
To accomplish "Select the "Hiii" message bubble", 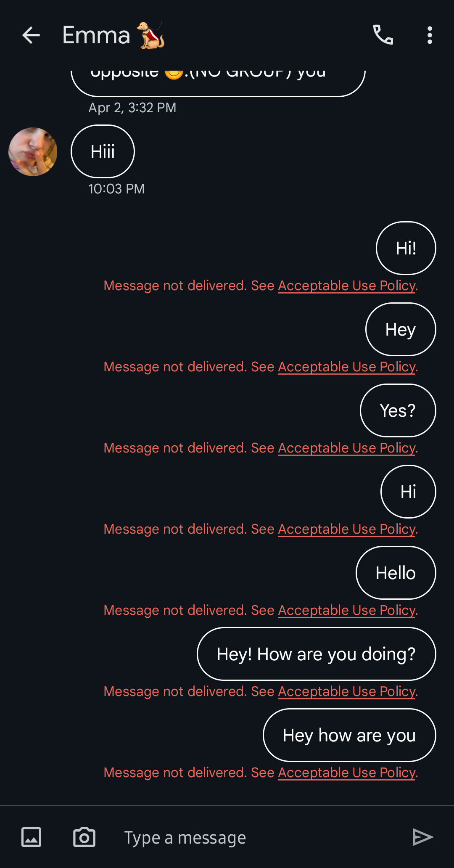I will coord(103,151).
